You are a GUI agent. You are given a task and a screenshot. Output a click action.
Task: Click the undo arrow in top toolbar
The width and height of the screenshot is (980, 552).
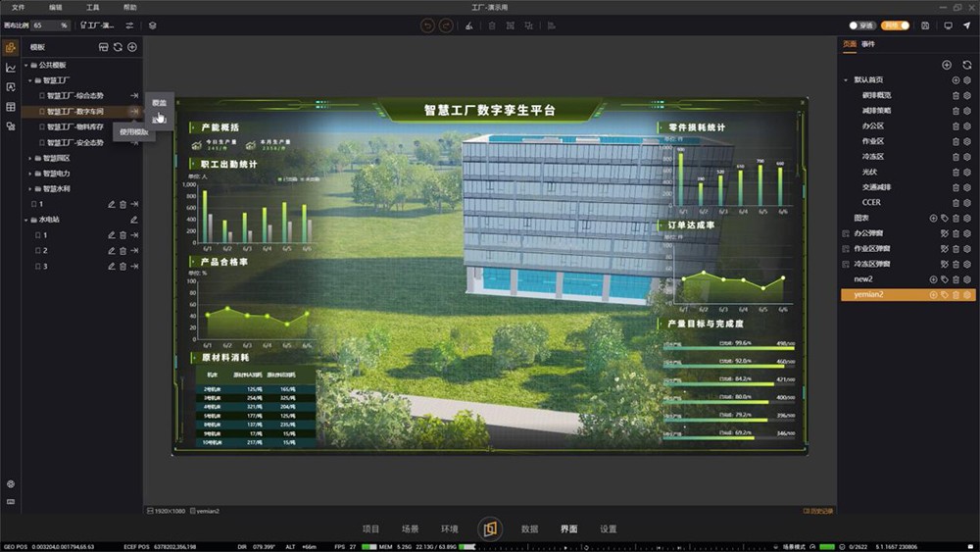pyautogui.click(x=427, y=25)
